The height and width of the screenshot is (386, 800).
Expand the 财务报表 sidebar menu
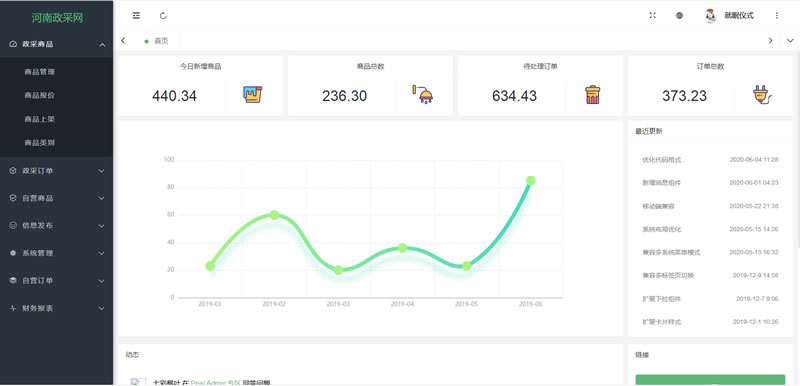pos(56,308)
